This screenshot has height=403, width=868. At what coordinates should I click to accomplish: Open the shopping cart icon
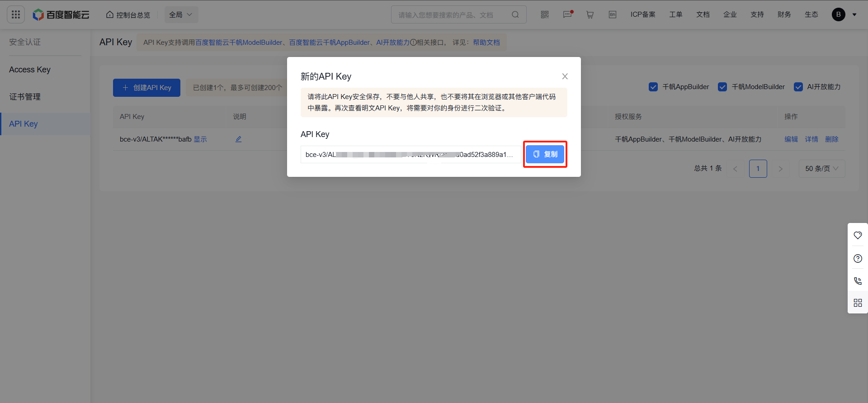[590, 14]
